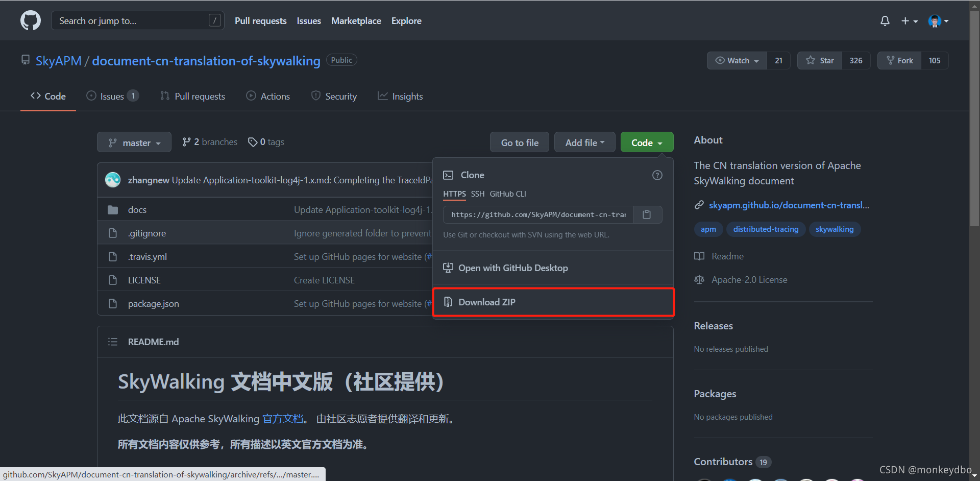Click the docs folder icon
This screenshot has width=980, height=481.
point(113,210)
